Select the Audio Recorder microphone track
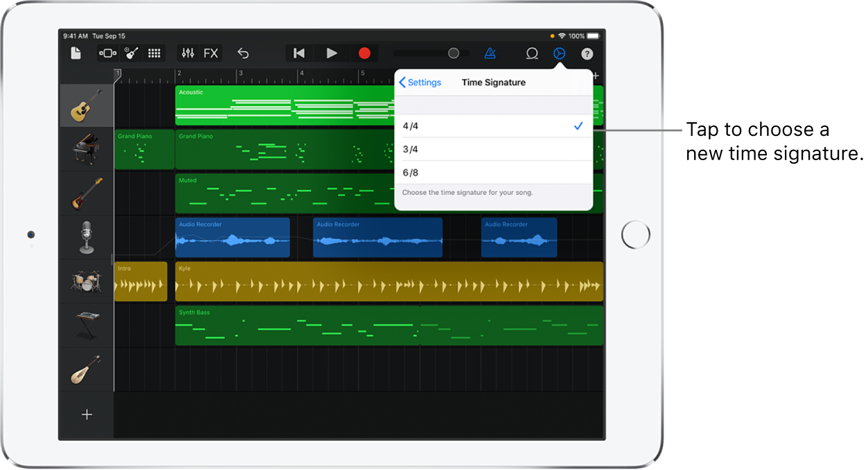The image size is (868, 470). 85,237
